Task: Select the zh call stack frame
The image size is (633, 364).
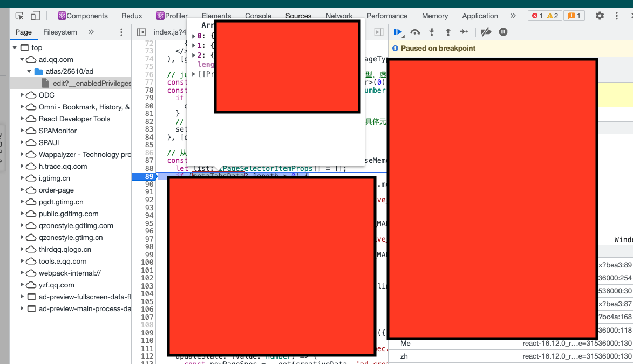Action: [404, 356]
